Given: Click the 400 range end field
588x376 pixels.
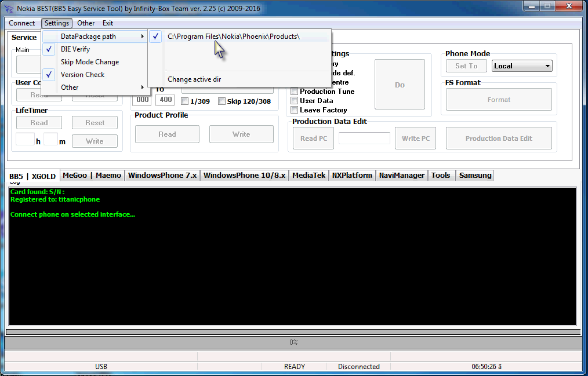Looking at the screenshot, I should pyautogui.click(x=165, y=100).
